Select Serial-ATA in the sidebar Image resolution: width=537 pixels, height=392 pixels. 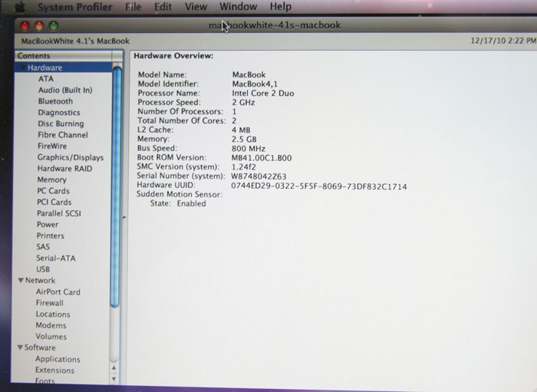(56, 259)
